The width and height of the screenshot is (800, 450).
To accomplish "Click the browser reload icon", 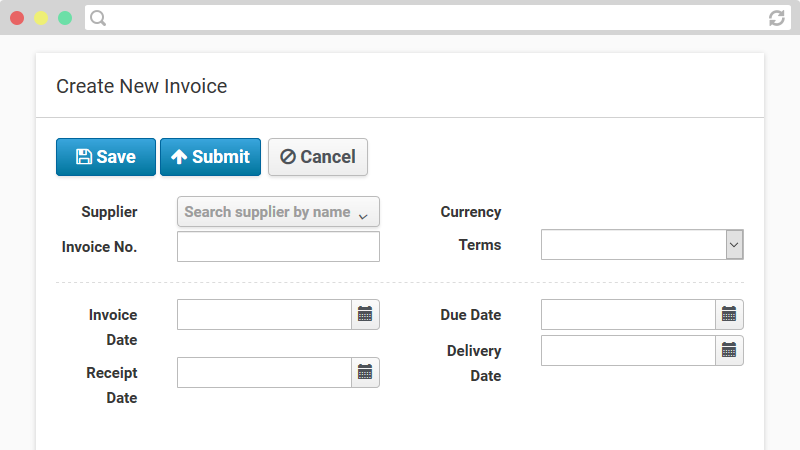I will click(777, 18).
